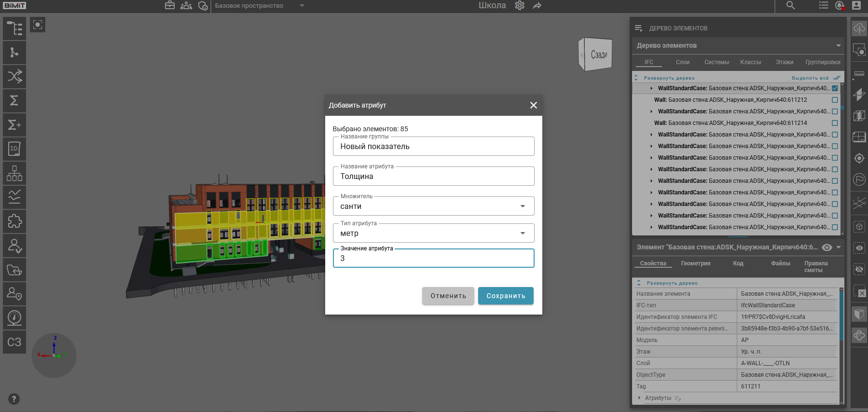This screenshot has width=868, height=412.
Task: Check the Wall 611212 checkbox
Action: point(835,100)
